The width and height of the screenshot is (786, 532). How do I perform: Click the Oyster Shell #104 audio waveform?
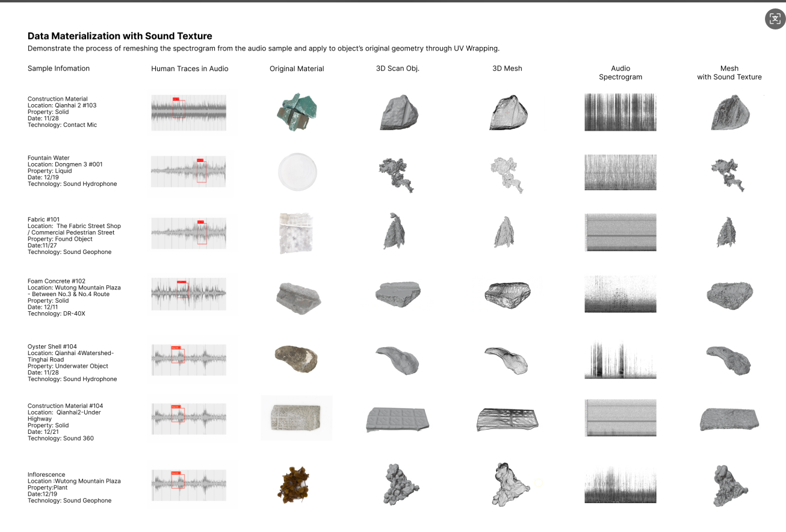tap(188, 359)
